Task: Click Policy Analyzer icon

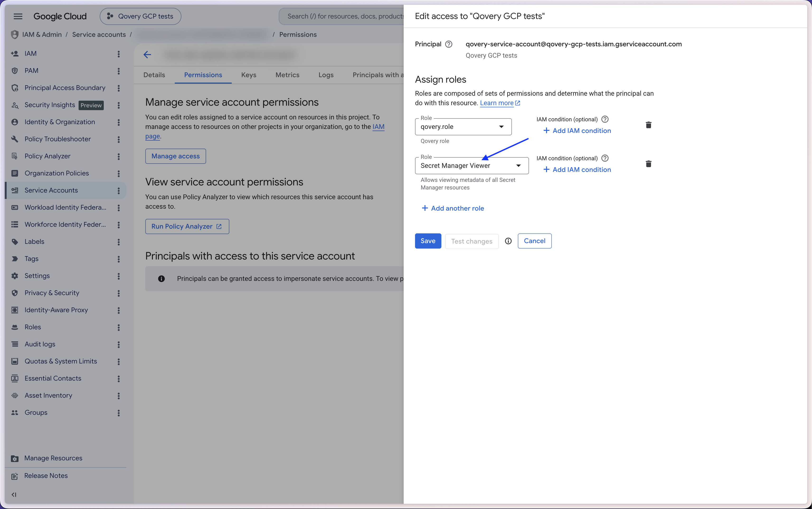Action: (x=14, y=156)
